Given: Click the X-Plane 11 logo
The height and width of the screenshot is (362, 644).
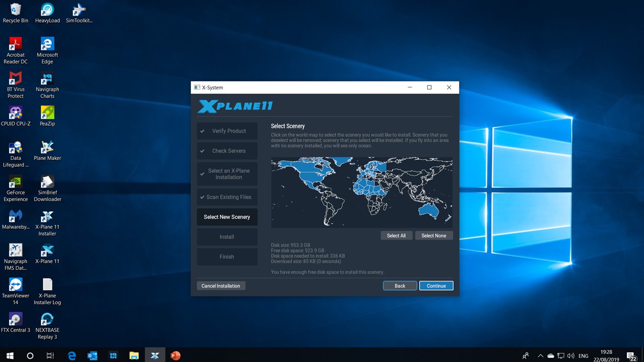Looking at the screenshot, I should [235, 107].
